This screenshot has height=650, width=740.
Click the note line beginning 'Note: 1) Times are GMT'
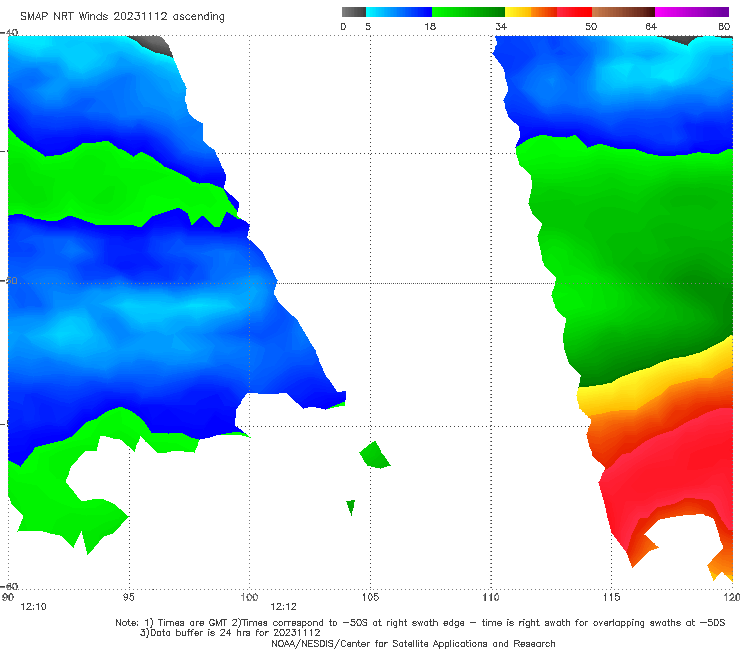420,623
